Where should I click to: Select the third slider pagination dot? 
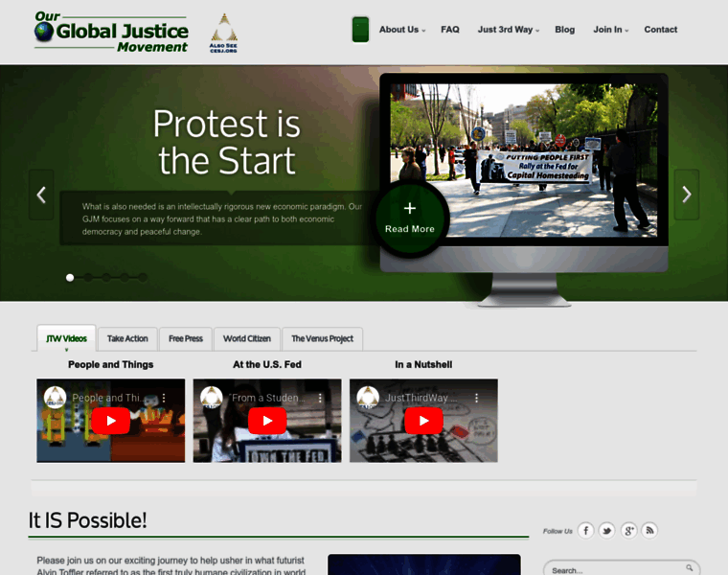click(x=106, y=278)
